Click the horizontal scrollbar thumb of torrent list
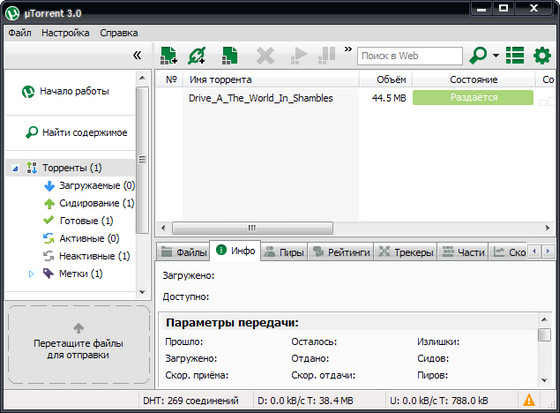The image size is (560, 413). click(252, 228)
